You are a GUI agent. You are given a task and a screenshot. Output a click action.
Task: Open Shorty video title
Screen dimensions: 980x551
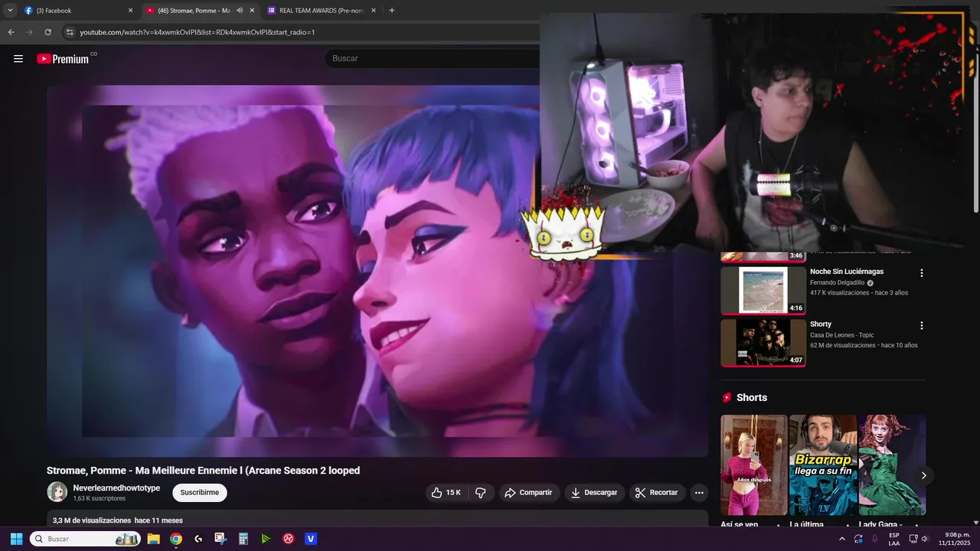click(x=821, y=324)
